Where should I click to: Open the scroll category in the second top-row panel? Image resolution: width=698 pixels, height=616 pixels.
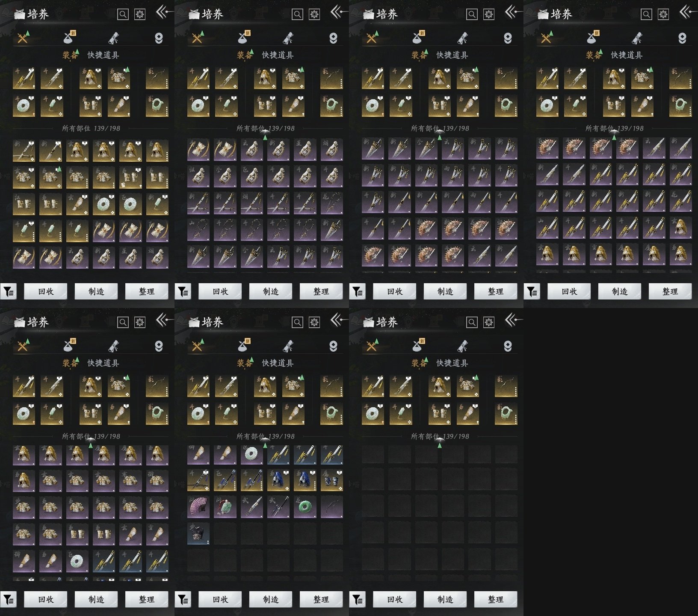click(288, 38)
